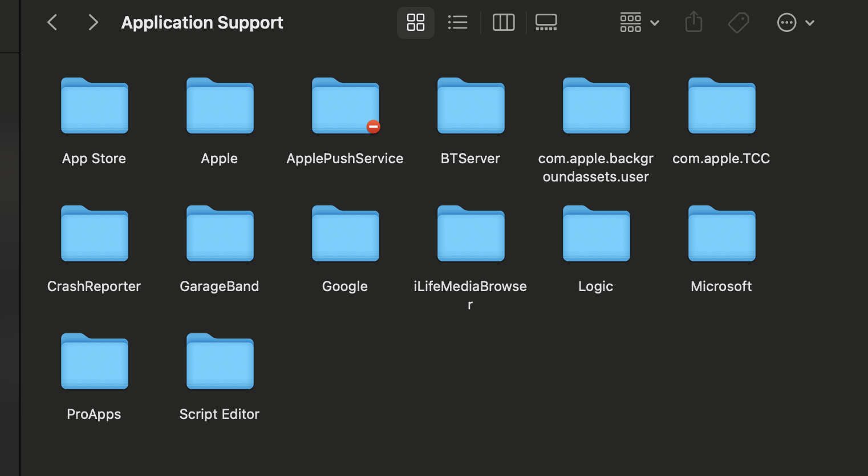The width and height of the screenshot is (868, 476).
Task: Select the Google folder icon
Action: click(x=346, y=233)
